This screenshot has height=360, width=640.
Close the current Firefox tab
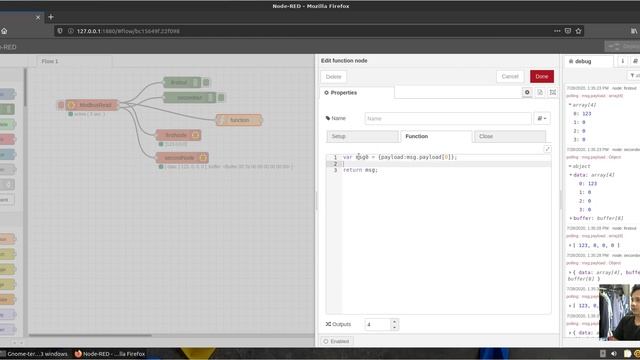[38, 17]
